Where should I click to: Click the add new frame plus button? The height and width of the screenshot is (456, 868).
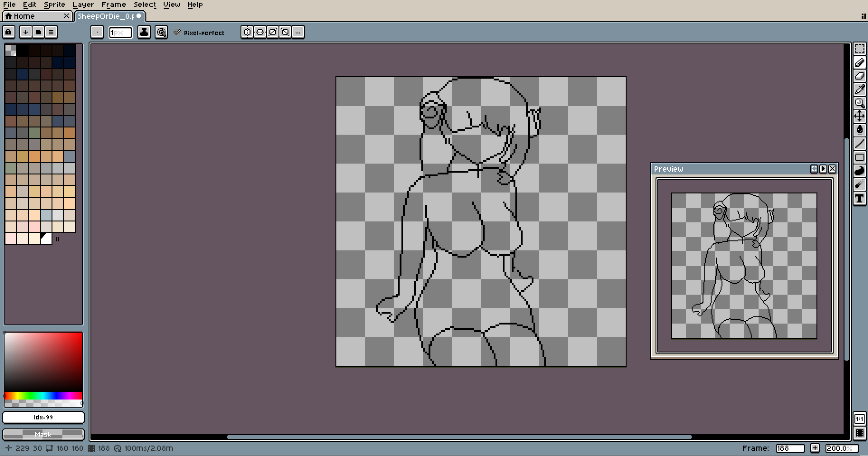tap(815, 448)
